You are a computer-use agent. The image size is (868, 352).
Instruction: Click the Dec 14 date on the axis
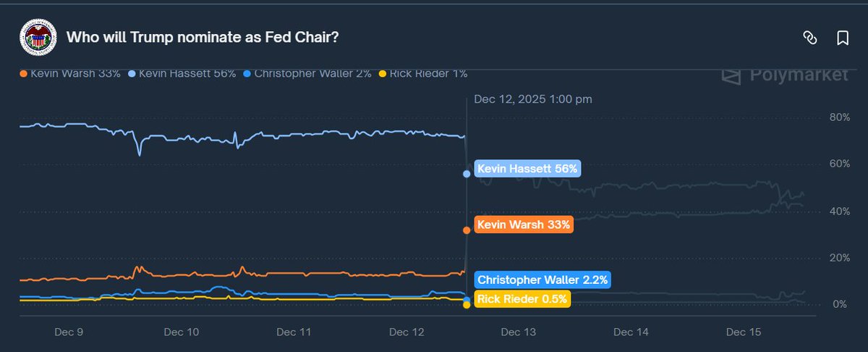(x=632, y=332)
